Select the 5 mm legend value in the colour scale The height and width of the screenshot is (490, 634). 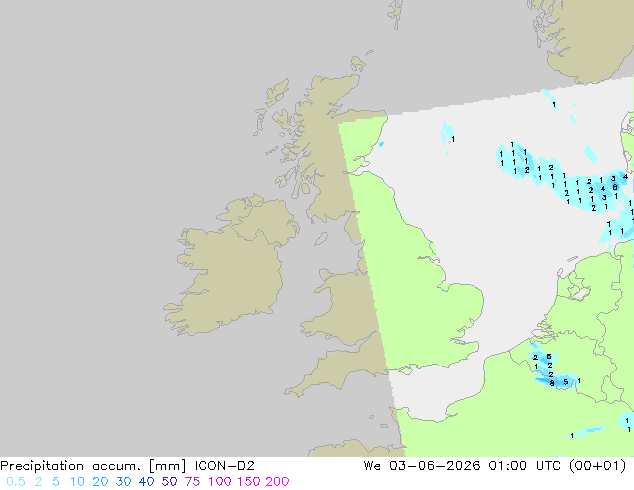click(56, 482)
